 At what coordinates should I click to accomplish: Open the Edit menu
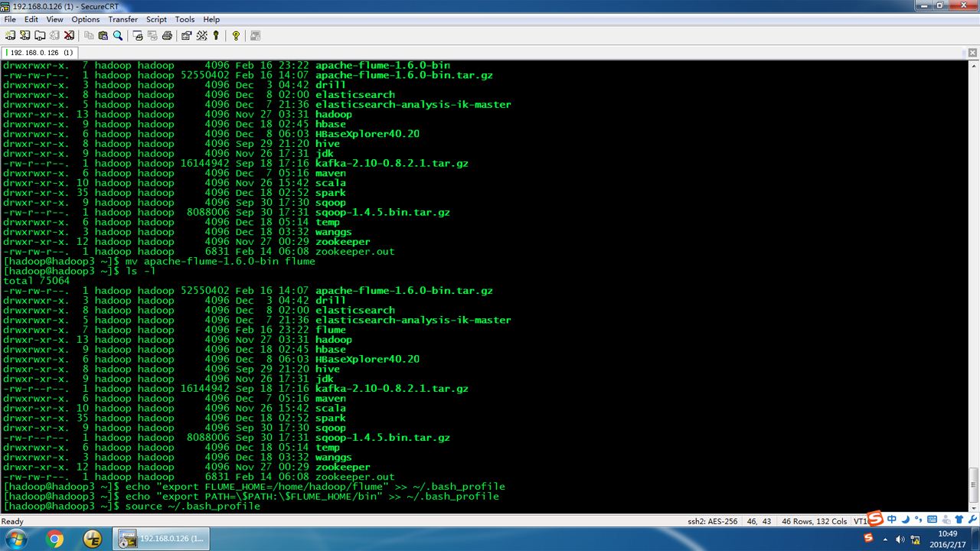[31, 19]
